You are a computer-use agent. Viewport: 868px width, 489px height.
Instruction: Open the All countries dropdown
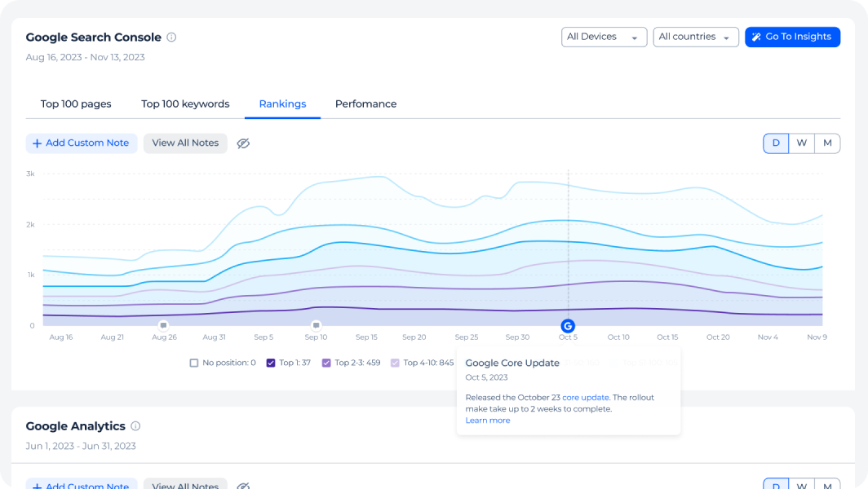696,37
